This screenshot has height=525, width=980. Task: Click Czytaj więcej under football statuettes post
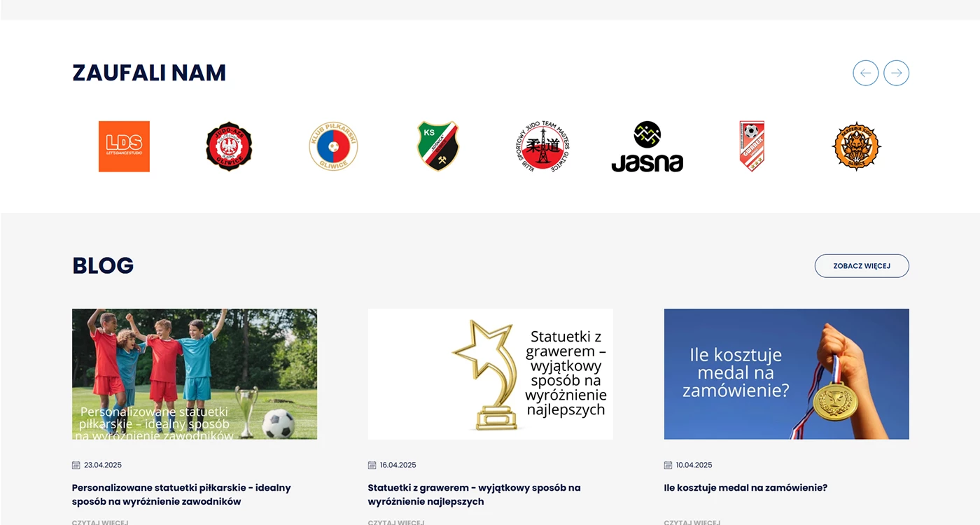[x=100, y=522]
